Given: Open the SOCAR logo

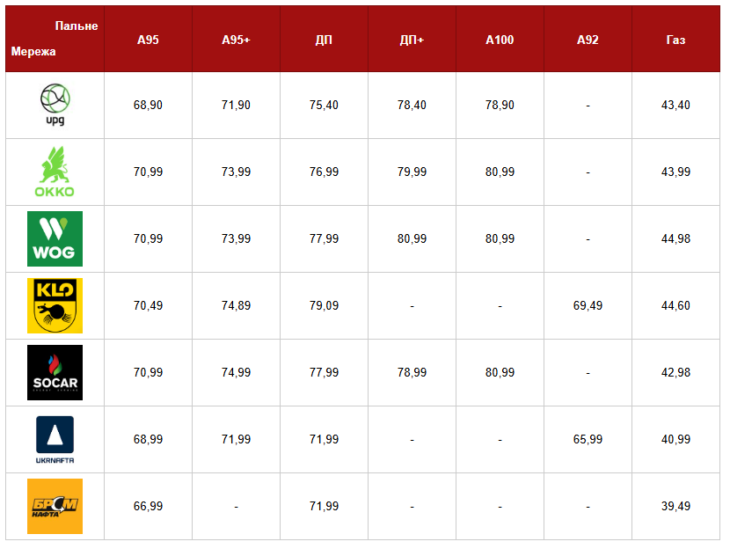Looking at the screenshot, I should click(x=55, y=372).
